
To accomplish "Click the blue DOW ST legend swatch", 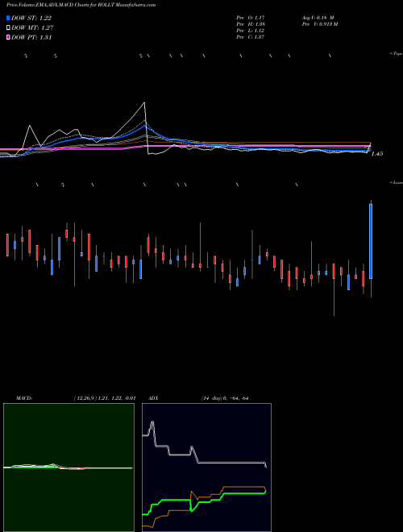I will coord(8,18).
